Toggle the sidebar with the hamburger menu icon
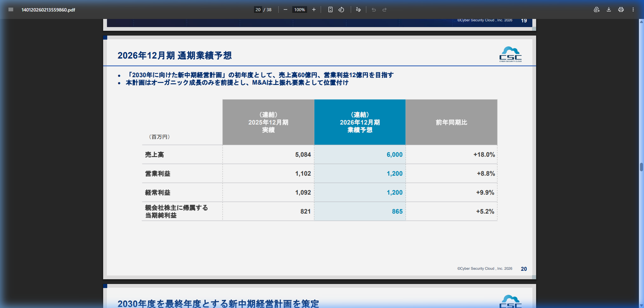This screenshot has width=644, height=308. coord(11,9)
